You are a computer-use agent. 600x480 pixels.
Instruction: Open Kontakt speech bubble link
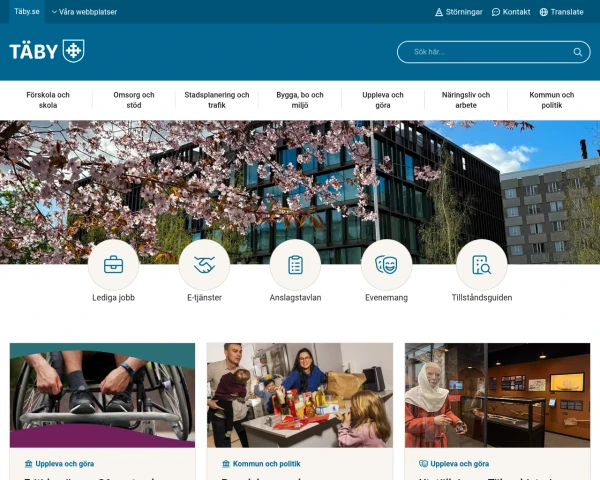[x=511, y=12]
